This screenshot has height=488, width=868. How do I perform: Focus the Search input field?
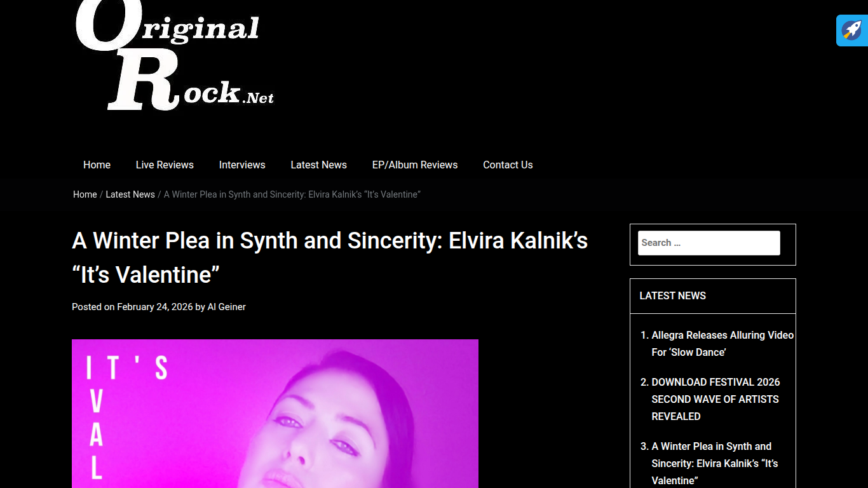tap(709, 243)
